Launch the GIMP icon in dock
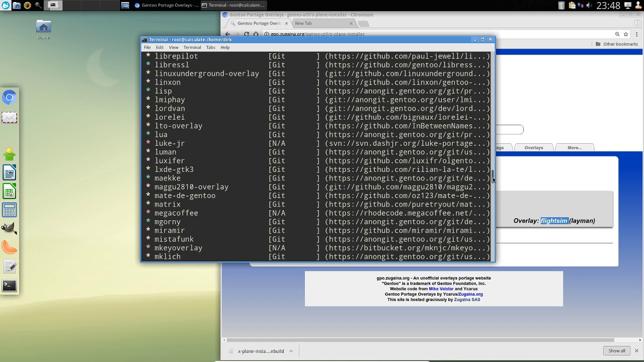Viewport: 644px width, 362px height. 9,229
